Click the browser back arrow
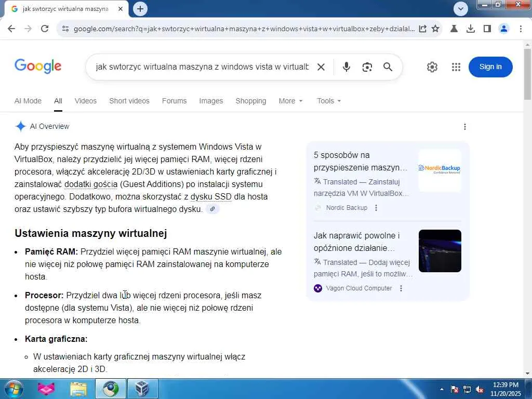 pyautogui.click(x=11, y=29)
